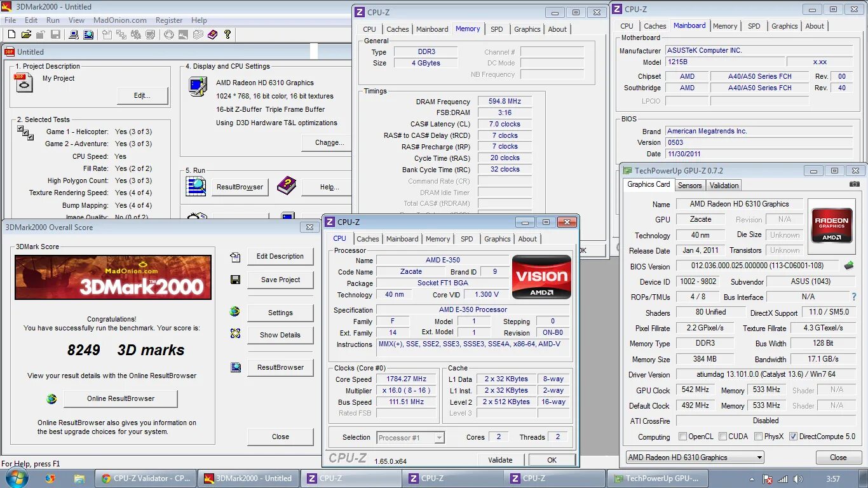Toggle the DirectCompute 5.0 checkbox
Image resolution: width=868 pixels, height=488 pixels.
(793, 437)
